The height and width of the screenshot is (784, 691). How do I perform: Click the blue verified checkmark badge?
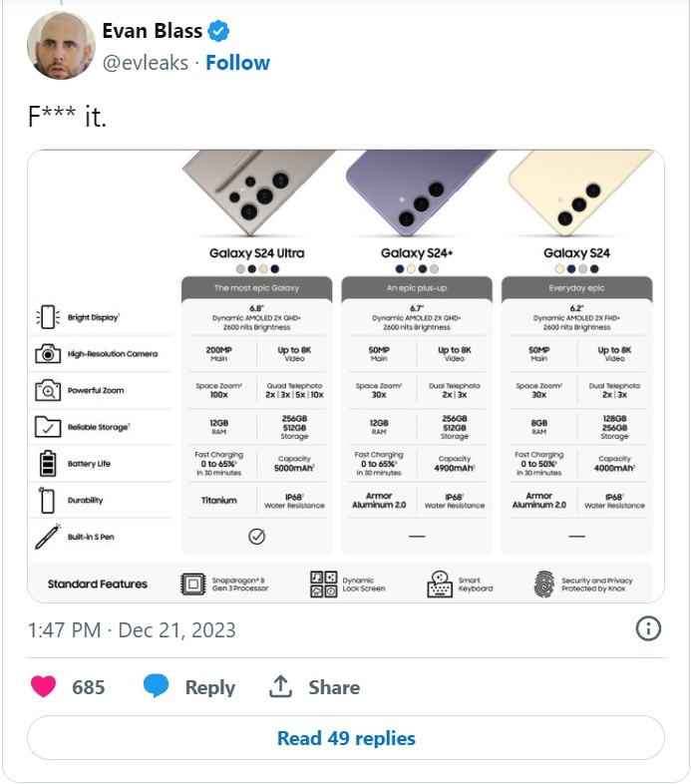pos(219,31)
